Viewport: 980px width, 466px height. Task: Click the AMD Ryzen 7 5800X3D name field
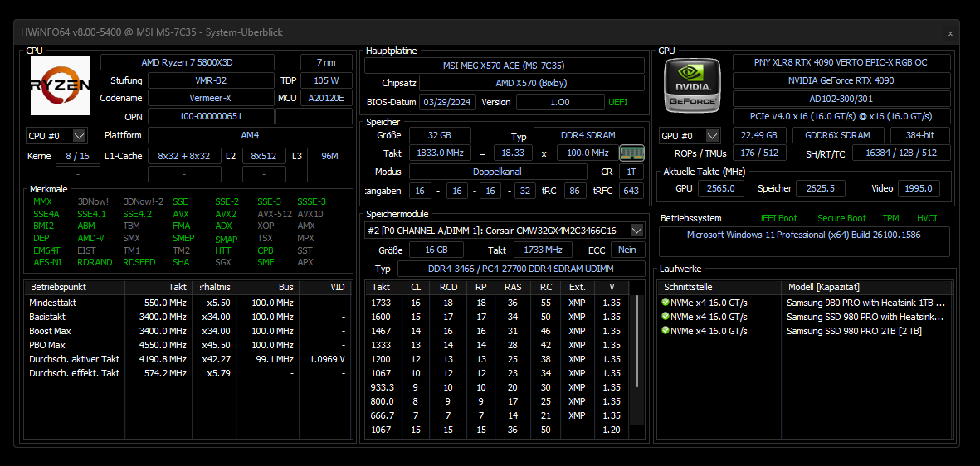tap(188, 62)
